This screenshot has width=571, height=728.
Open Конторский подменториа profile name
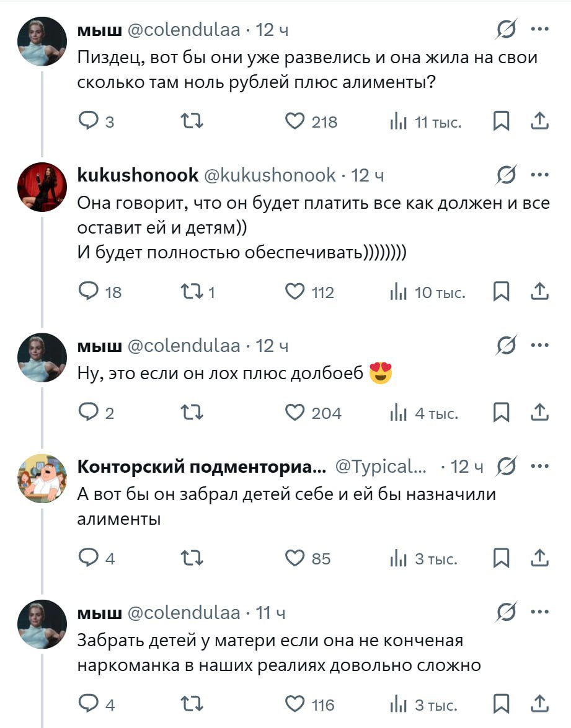coord(201,467)
